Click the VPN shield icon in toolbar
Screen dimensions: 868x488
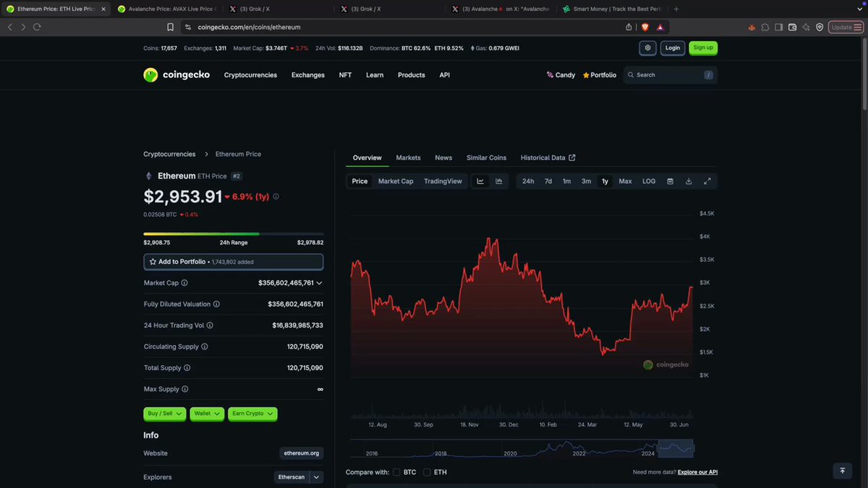click(820, 27)
